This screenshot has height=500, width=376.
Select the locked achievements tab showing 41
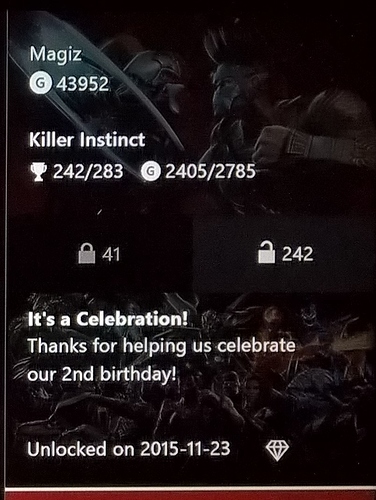click(x=100, y=254)
